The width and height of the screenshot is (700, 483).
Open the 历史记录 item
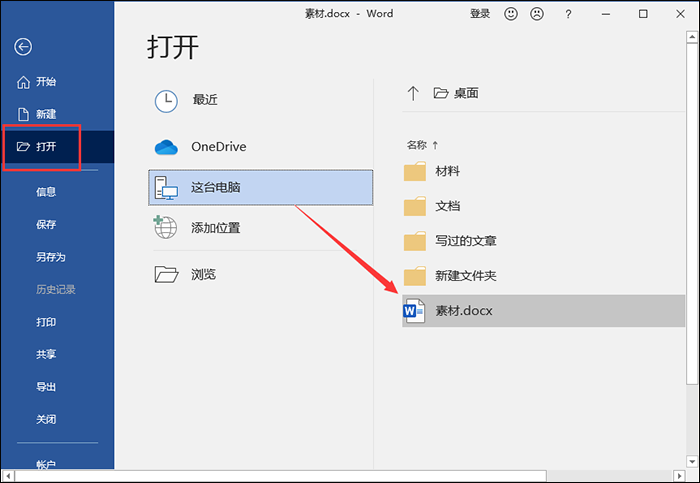click(x=55, y=290)
